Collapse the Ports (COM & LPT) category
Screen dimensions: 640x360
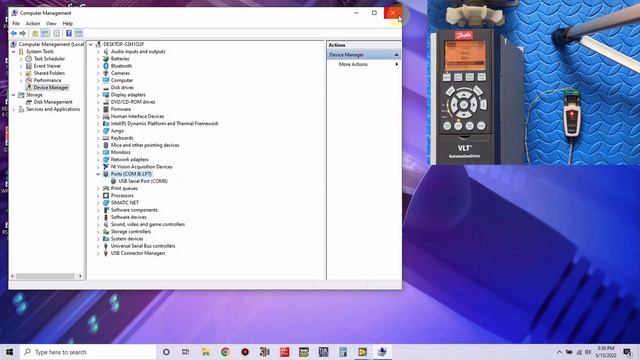pyautogui.click(x=98, y=174)
